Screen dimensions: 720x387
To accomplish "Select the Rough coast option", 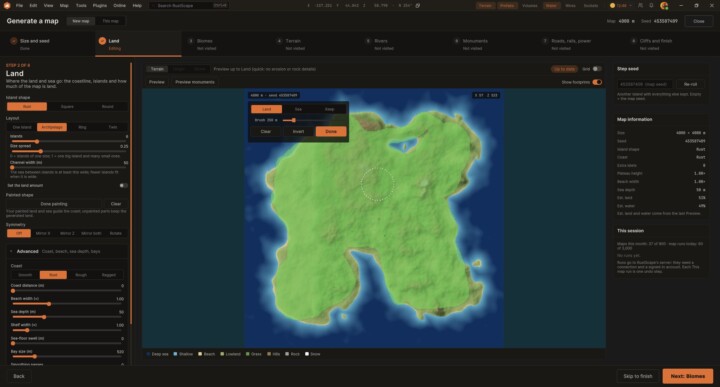I will [x=81, y=275].
